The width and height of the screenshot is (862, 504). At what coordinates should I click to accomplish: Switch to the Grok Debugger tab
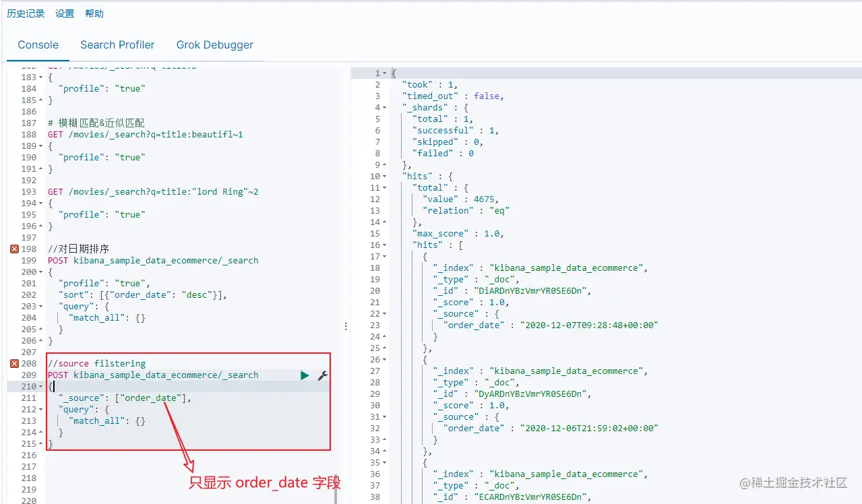215,45
